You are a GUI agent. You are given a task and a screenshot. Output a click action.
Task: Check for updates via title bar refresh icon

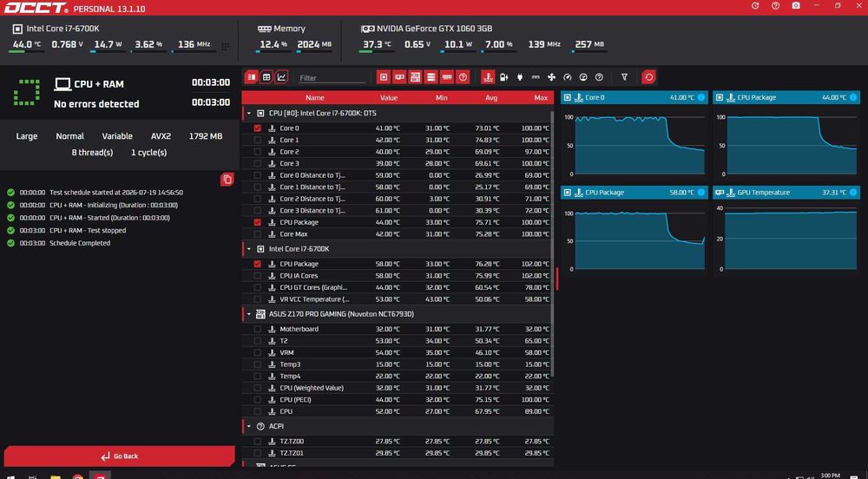pyautogui.click(x=755, y=5)
